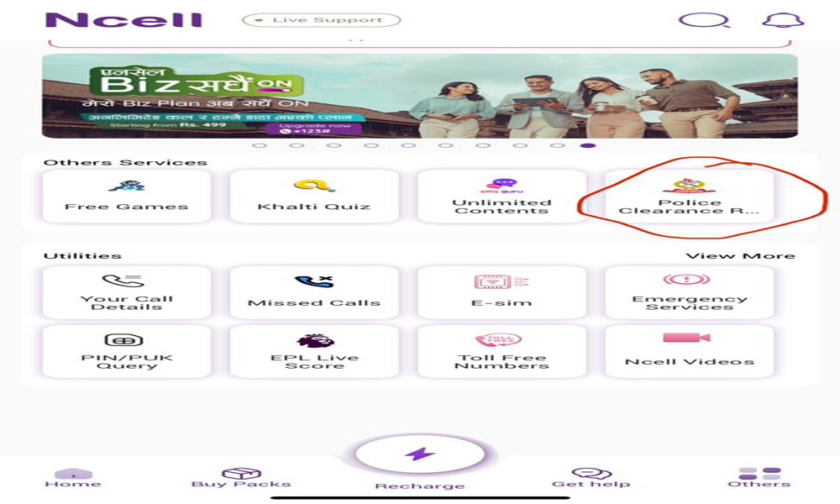The height and width of the screenshot is (504, 840).
Task: Go to Buy Packs tab
Action: pos(241,478)
